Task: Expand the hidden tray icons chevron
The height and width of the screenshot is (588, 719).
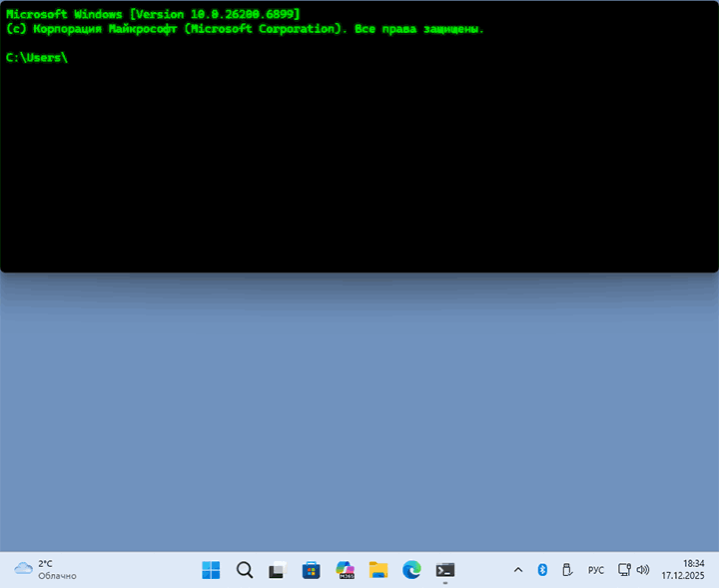Action: [517, 570]
